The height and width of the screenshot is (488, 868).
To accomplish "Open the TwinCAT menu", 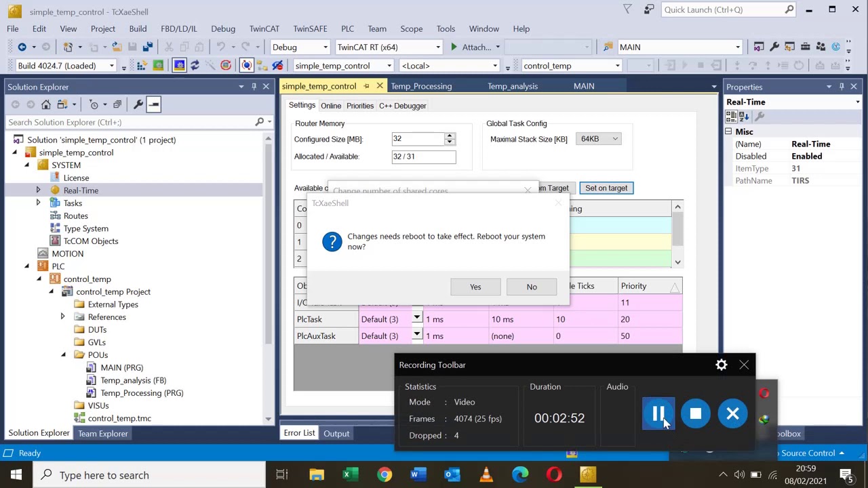I will [x=264, y=28].
